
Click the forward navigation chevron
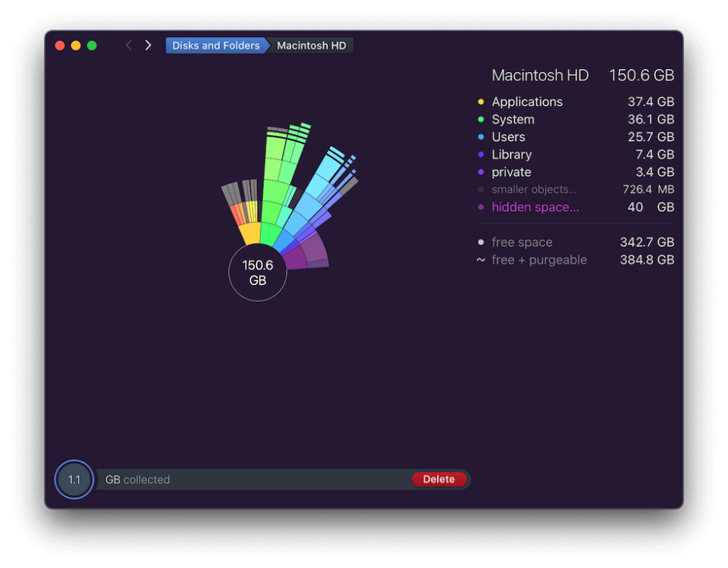pyautogui.click(x=148, y=45)
